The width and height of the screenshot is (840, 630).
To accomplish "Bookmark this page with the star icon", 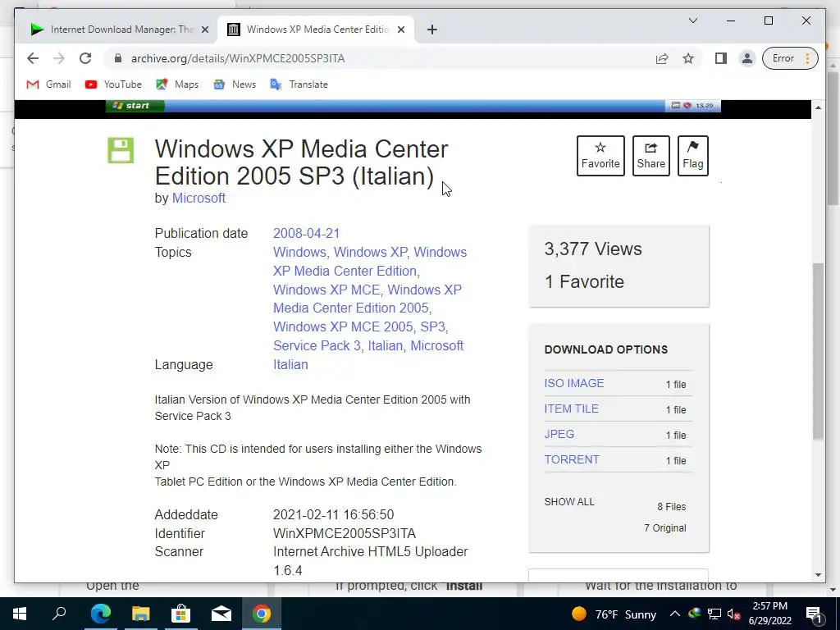I will tap(688, 58).
